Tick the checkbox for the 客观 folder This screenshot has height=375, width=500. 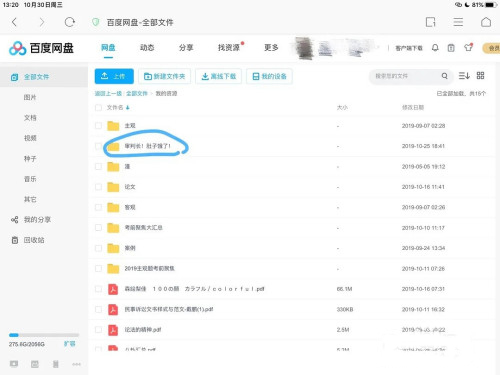[98, 207]
